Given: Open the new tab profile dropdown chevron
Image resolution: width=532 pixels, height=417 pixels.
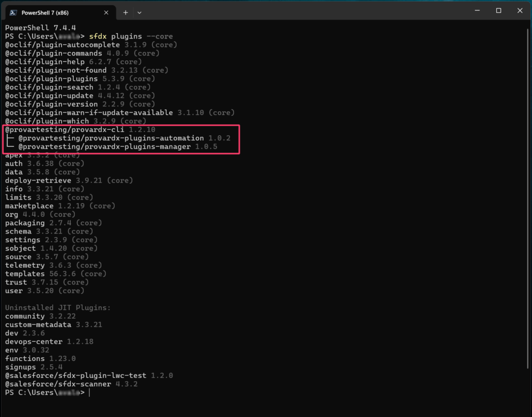Looking at the screenshot, I should [139, 12].
